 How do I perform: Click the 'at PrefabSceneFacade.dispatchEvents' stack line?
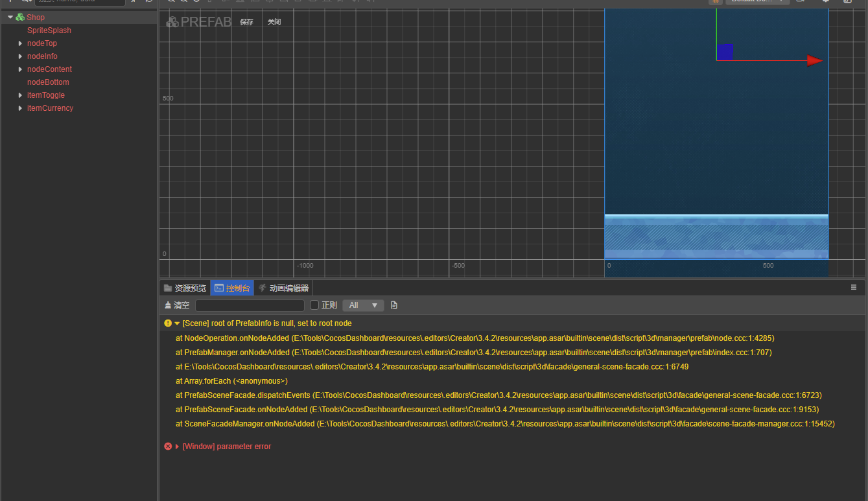(499, 395)
